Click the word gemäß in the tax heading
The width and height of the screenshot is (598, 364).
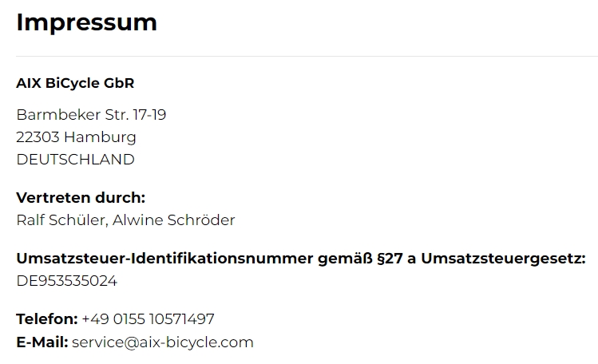pyautogui.click(x=345, y=259)
